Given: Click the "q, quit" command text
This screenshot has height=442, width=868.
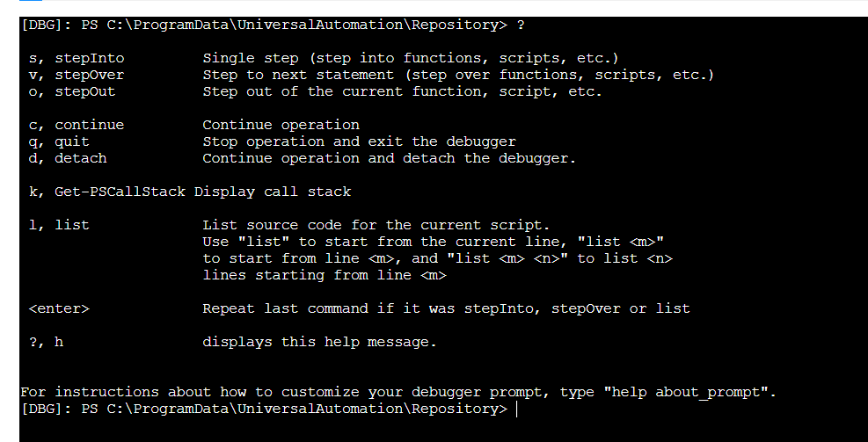Looking at the screenshot, I should tap(59, 141).
